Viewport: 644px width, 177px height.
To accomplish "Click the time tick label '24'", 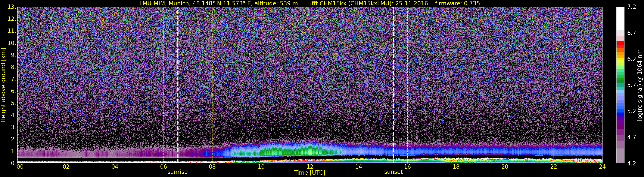I will [602, 166].
